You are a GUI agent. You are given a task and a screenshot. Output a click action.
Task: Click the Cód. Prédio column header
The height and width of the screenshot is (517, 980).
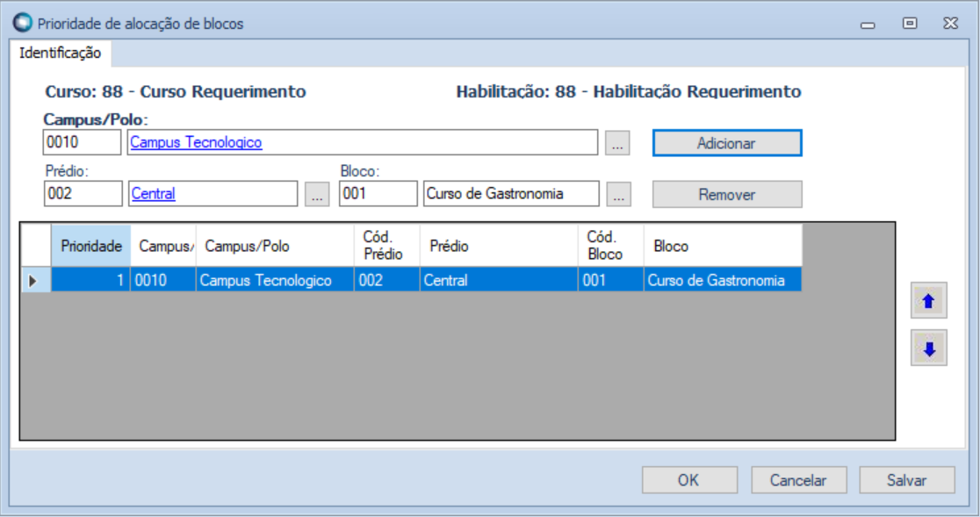pyautogui.click(x=387, y=246)
